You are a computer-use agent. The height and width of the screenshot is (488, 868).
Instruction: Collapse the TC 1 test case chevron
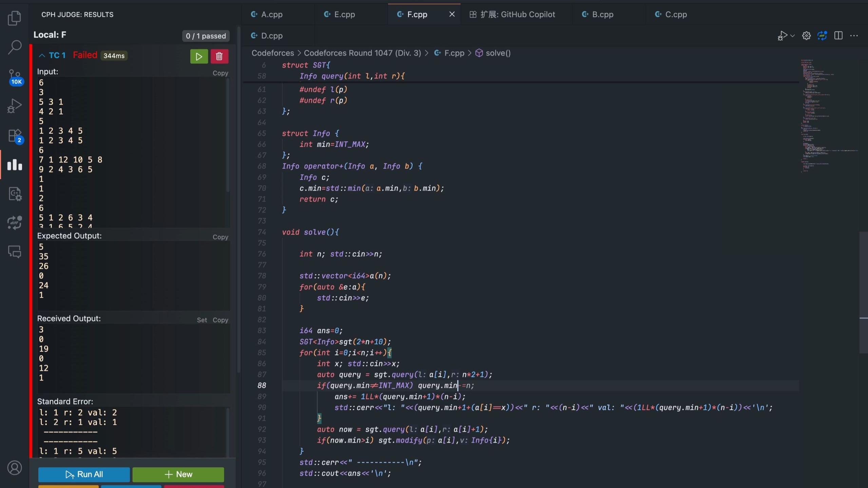pyautogui.click(x=42, y=55)
